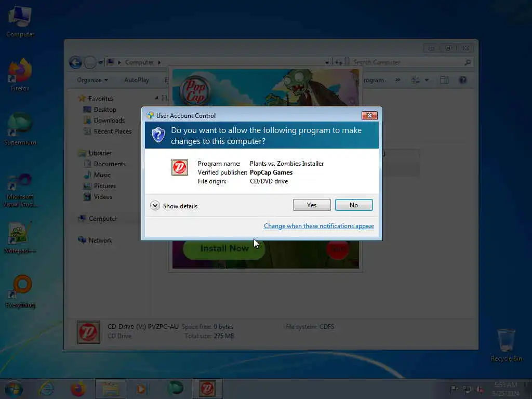
Task: Click the taskbar clock
Action: point(506,389)
